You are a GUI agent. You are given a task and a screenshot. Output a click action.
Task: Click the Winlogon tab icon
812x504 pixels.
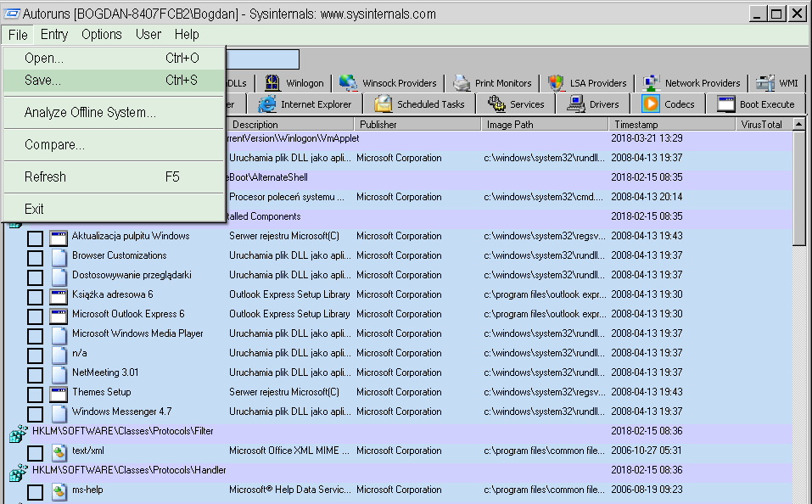(x=272, y=83)
